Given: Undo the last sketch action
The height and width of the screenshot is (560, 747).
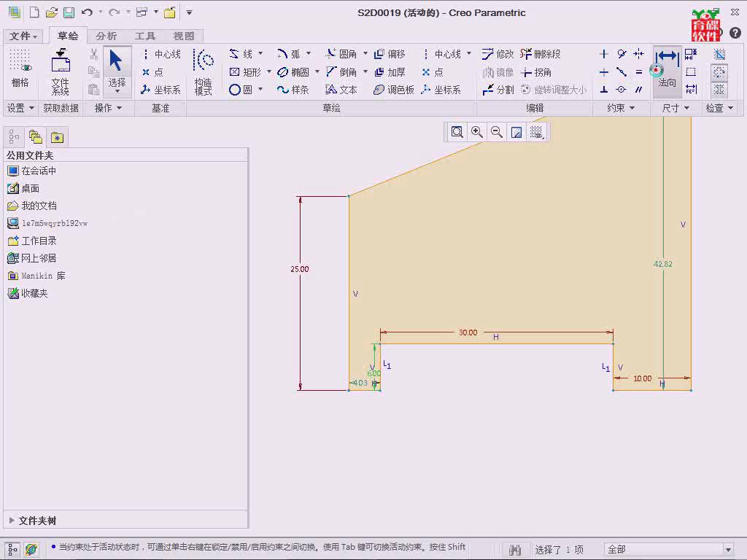Looking at the screenshot, I should pyautogui.click(x=87, y=12).
